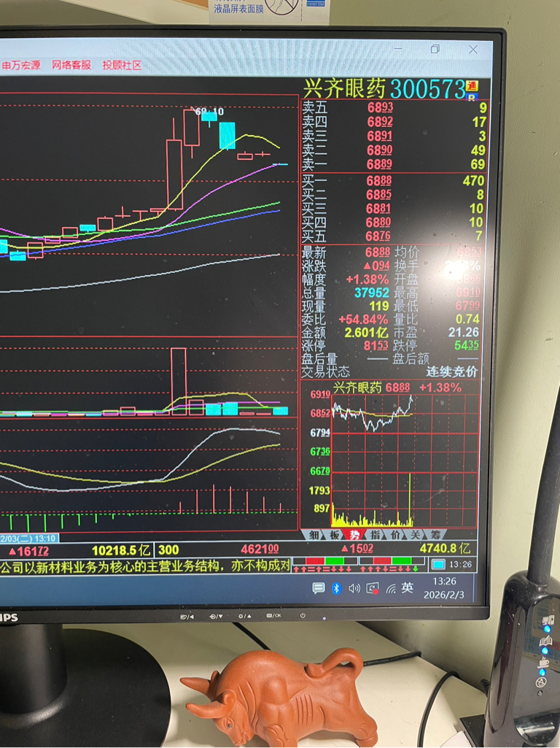The width and height of the screenshot is (560, 748).
Task: Open the scrolling news ticker text
Action: coord(145,566)
